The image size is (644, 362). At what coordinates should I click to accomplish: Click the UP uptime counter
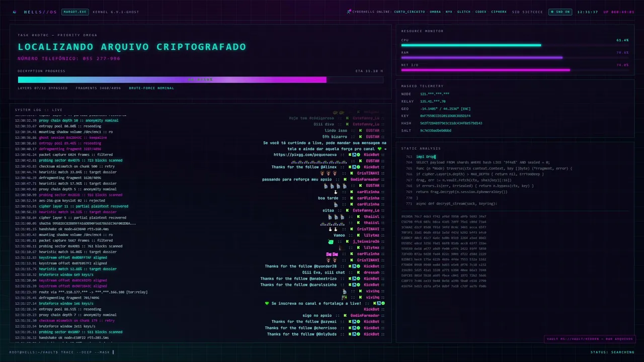click(x=619, y=12)
